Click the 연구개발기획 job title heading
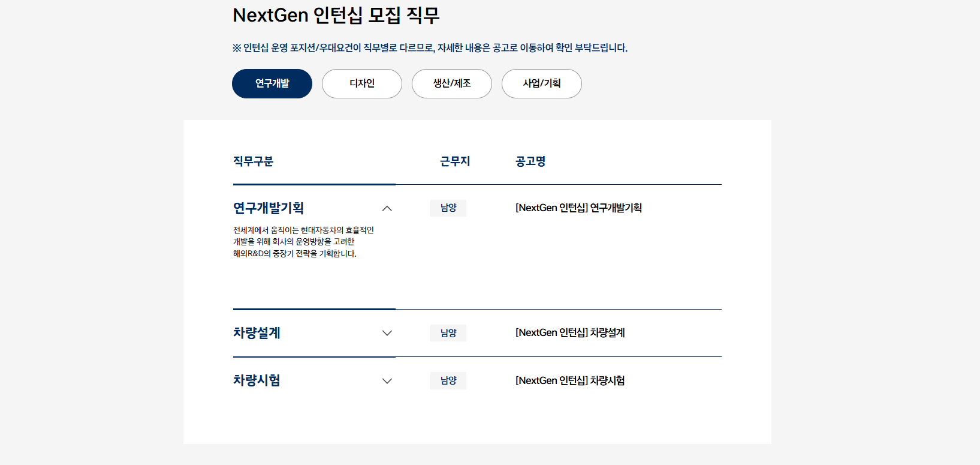Viewport: 980px width, 465px height. pos(268,208)
